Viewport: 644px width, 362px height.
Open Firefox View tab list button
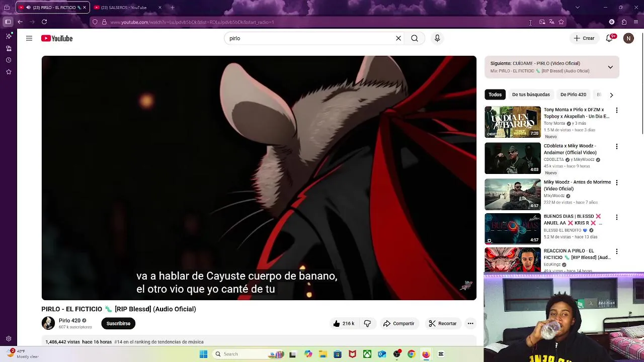pyautogui.click(x=7, y=8)
